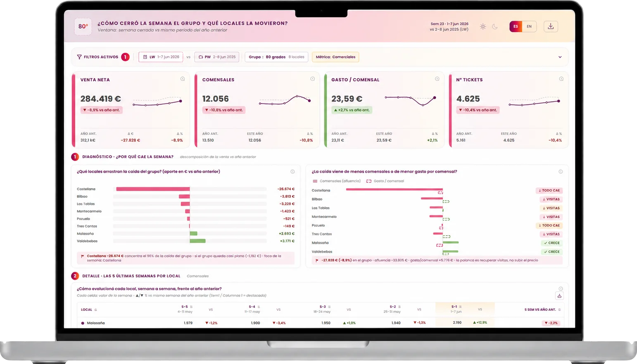The width and height of the screenshot is (637, 364).
Task: Click TODO CAE tag for Pozuelo
Action: 549,225
